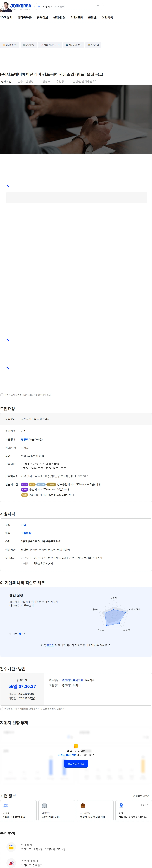Click the 5호선 badge for 송정역
The width and height of the screenshot is (152, 868).
point(24,489)
